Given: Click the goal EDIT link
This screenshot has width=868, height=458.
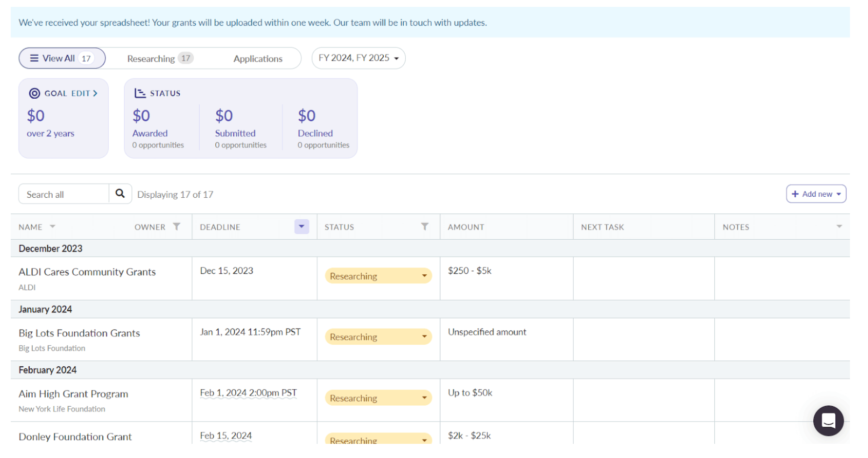Looking at the screenshot, I should point(84,93).
